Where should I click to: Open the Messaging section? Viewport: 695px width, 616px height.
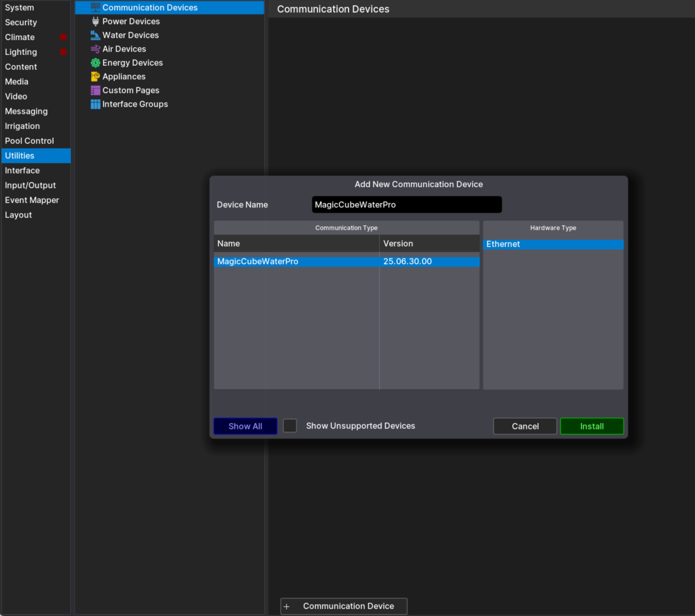tap(36, 111)
